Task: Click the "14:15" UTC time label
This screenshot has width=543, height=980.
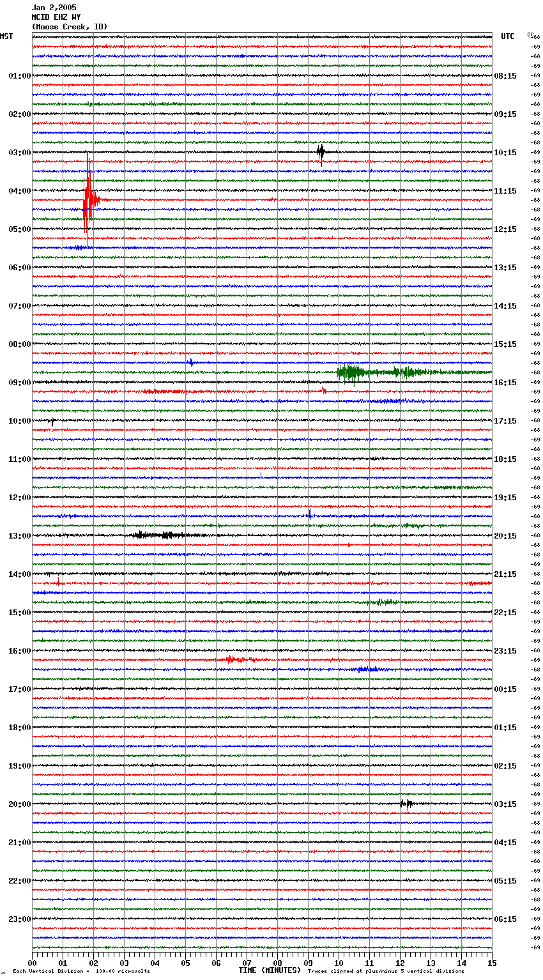Action: pyautogui.click(x=505, y=306)
